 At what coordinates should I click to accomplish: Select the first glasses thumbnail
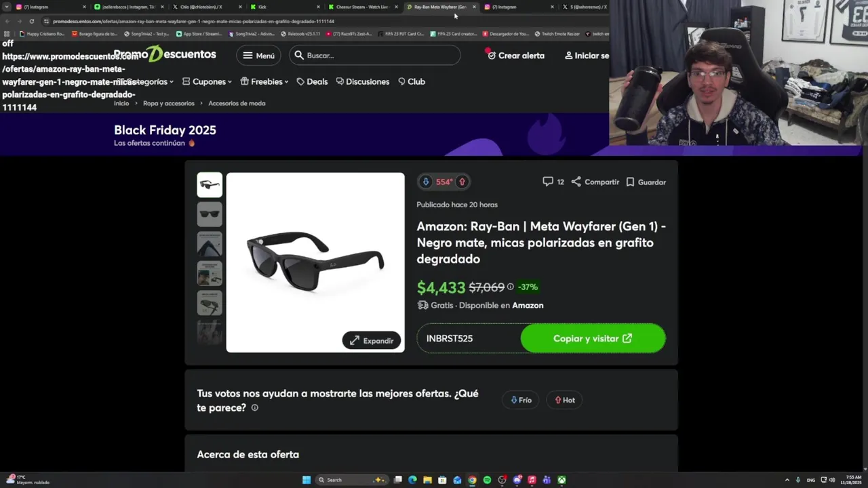210,185
